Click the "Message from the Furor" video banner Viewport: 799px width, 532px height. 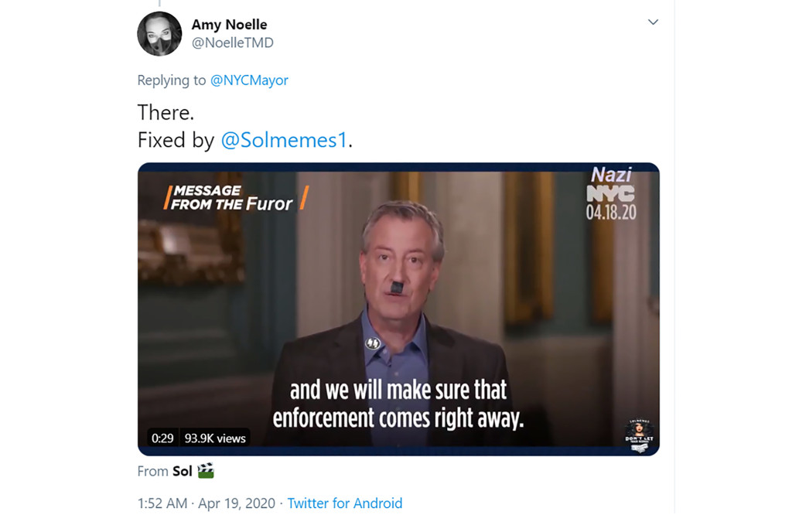(x=235, y=198)
